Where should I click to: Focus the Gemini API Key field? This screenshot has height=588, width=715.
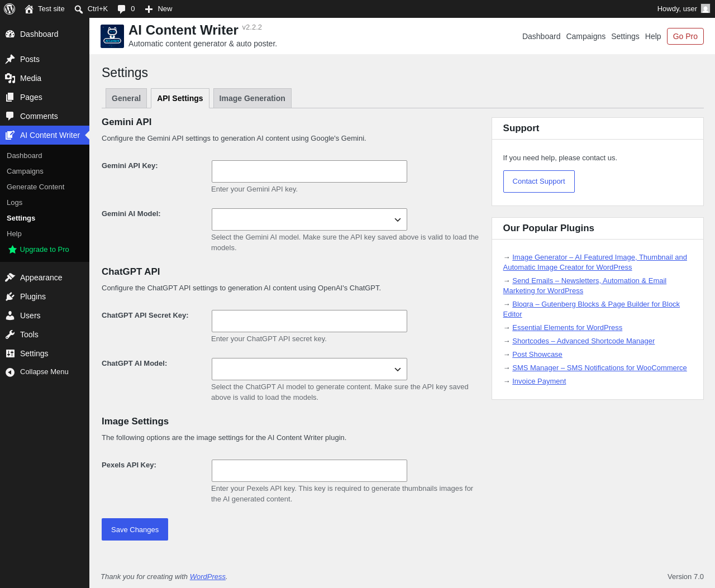309,171
